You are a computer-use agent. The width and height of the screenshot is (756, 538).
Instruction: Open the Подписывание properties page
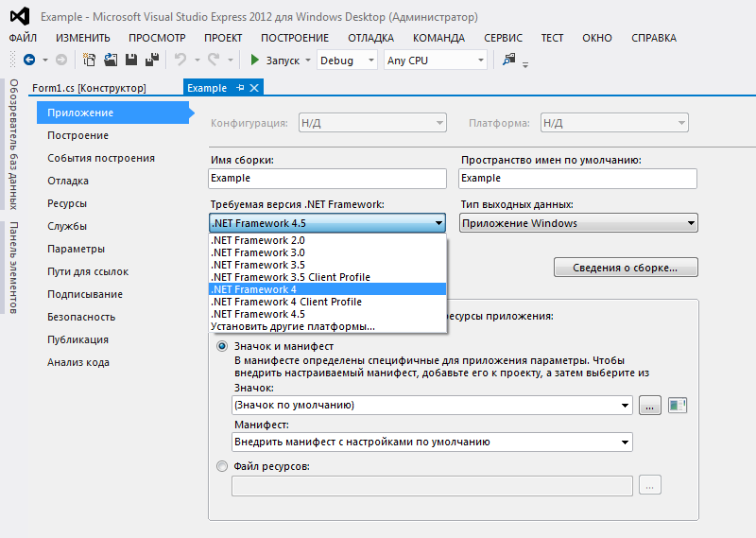click(x=85, y=294)
